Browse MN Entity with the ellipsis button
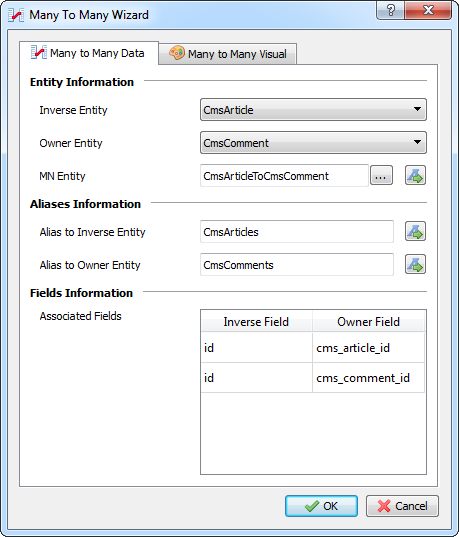 point(381,176)
